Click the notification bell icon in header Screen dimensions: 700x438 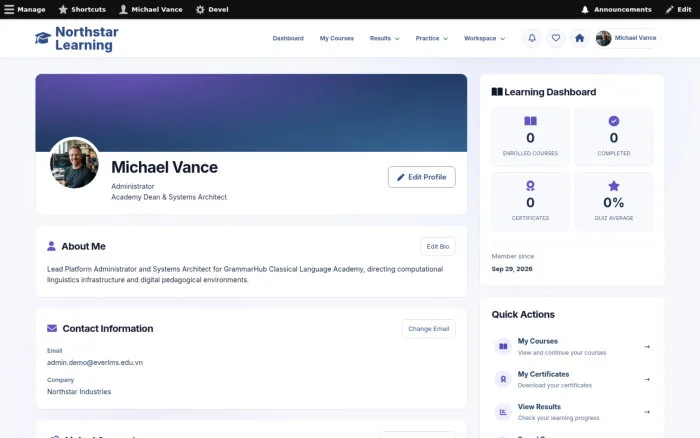point(532,38)
